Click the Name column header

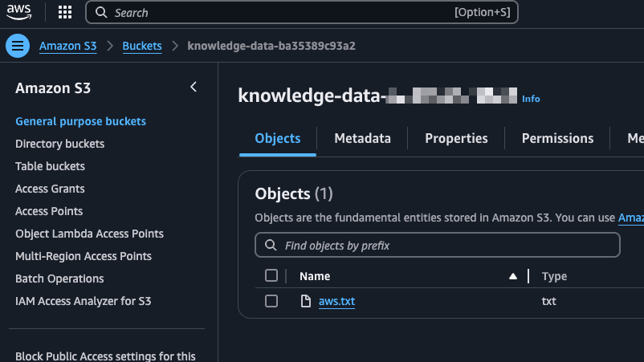(x=315, y=277)
